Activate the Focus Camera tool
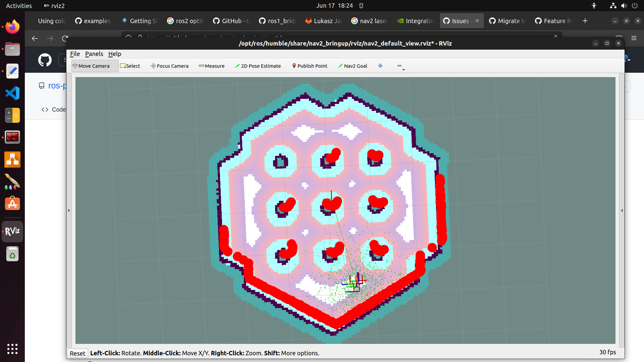 (x=169, y=66)
